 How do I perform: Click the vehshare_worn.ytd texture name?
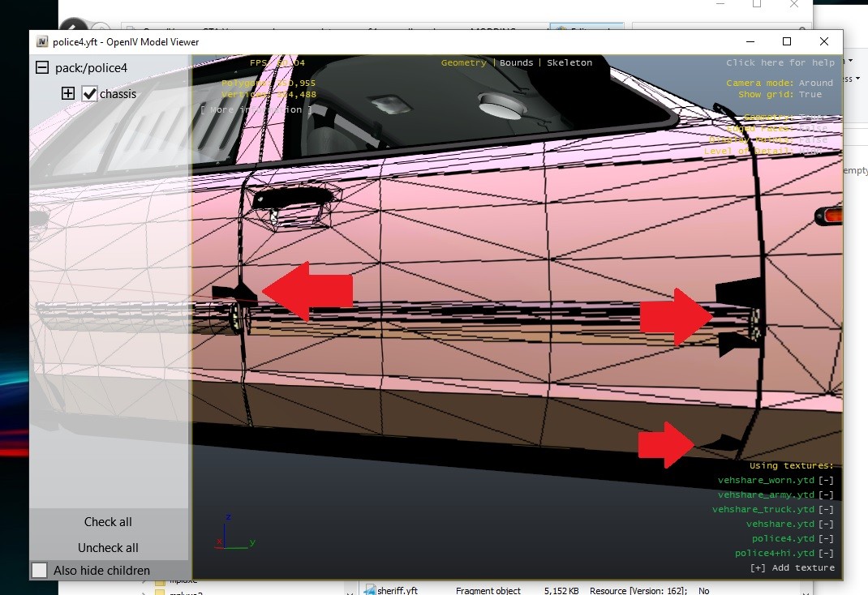tap(766, 481)
